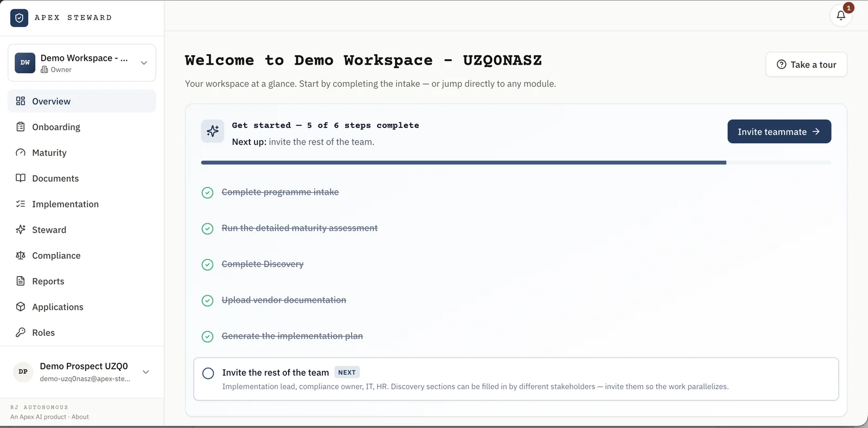868x428 pixels.
Task: Select Documents in the sidebar
Action: (x=82, y=178)
